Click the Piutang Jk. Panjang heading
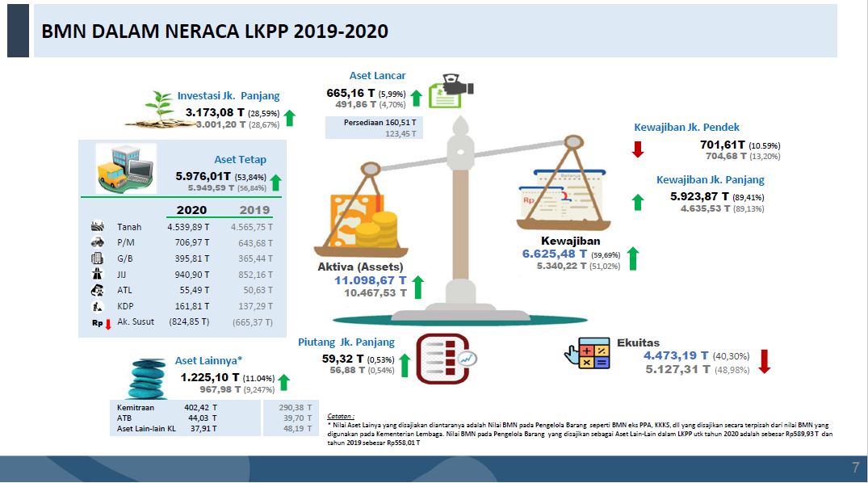The height and width of the screenshot is (483, 868). point(346,342)
